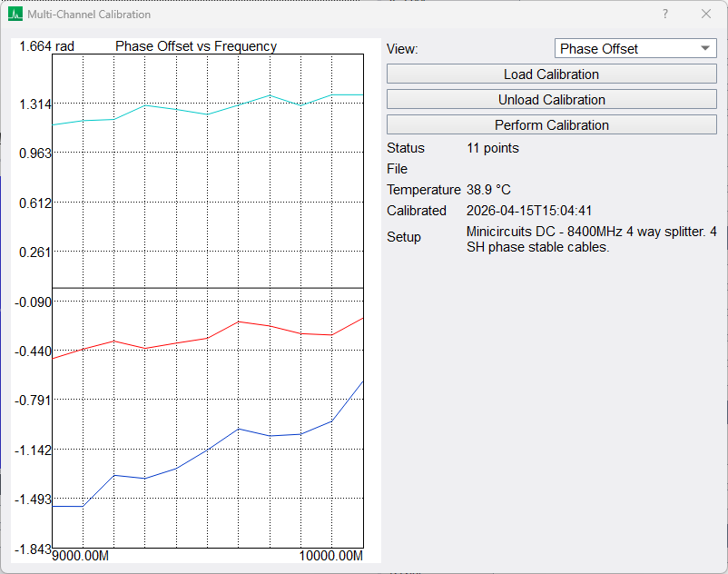Click the 'Temperature' label
This screenshot has width=728, height=574.
423,190
